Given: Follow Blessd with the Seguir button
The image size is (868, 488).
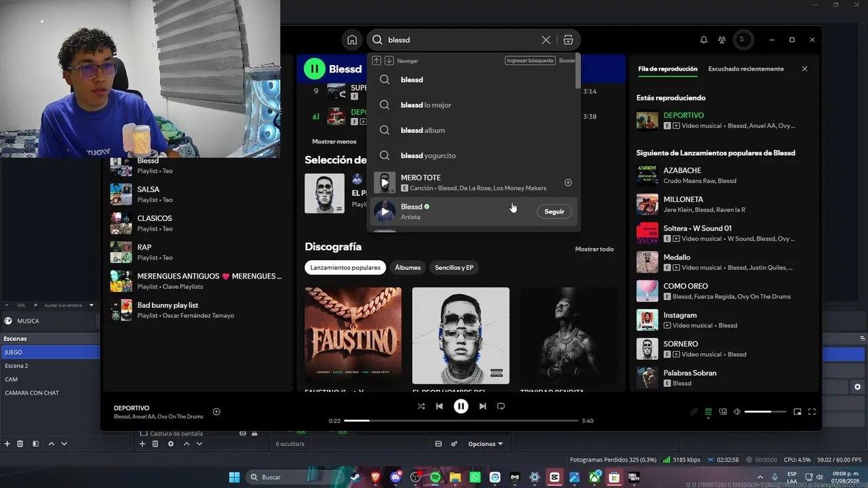Looking at the screenshot, I should coord(554,211).
